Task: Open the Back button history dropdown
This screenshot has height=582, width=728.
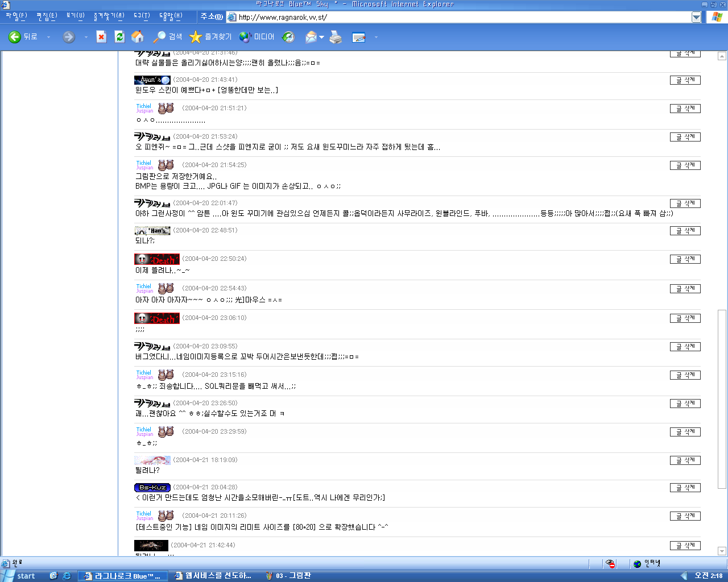Action: pos(48,38)
